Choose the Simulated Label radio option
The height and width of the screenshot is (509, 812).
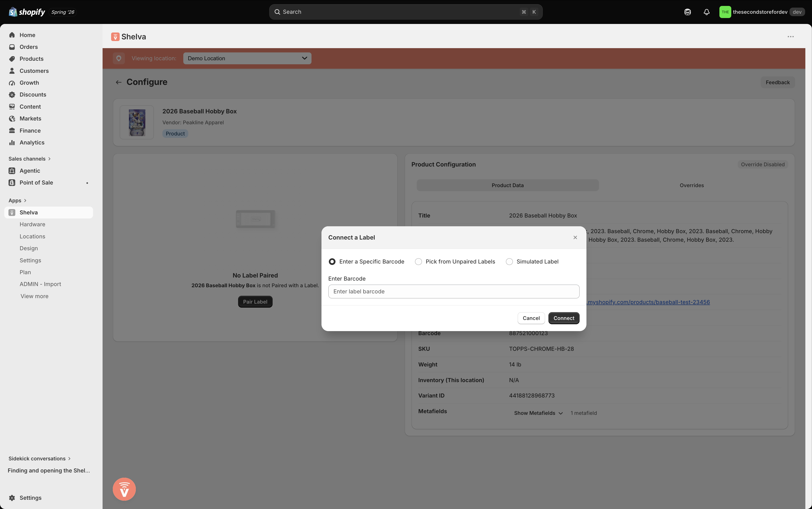coord(532,262)
